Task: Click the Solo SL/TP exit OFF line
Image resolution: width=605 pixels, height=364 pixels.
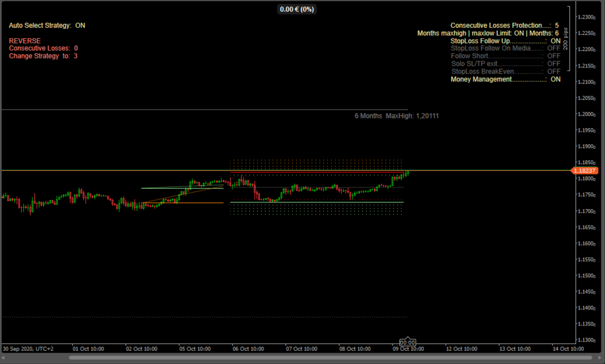Action: 506,64
